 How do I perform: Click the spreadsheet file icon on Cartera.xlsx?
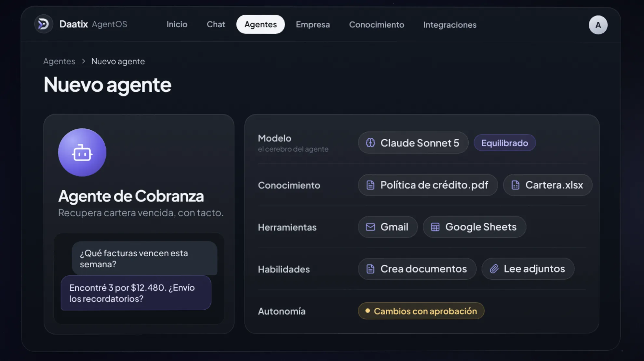(x=515, y=185)
